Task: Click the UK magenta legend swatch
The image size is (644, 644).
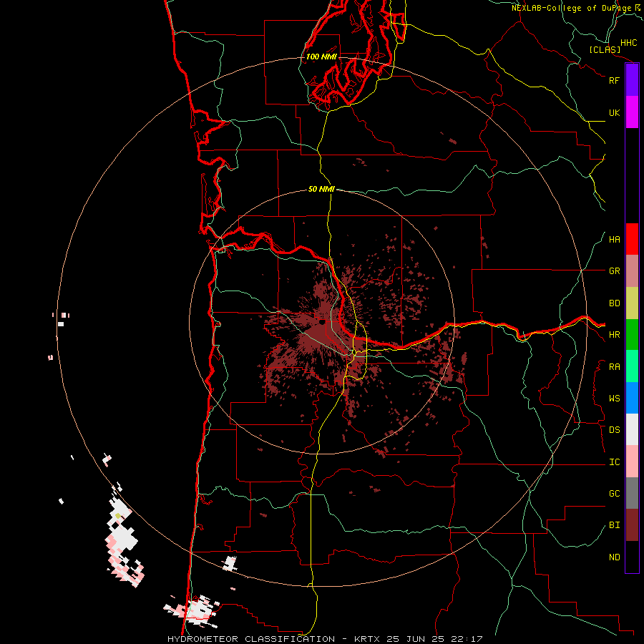Action: click(x=632, y=112)
